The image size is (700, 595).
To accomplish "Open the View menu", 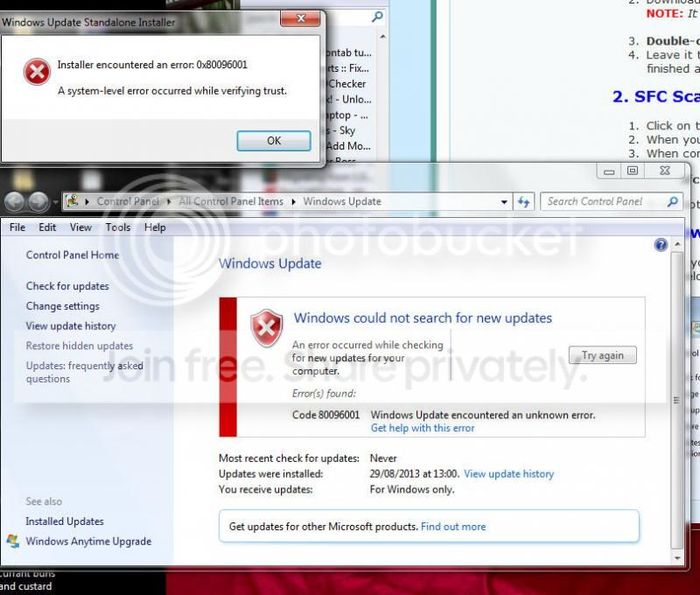I will tap(80, 227).
